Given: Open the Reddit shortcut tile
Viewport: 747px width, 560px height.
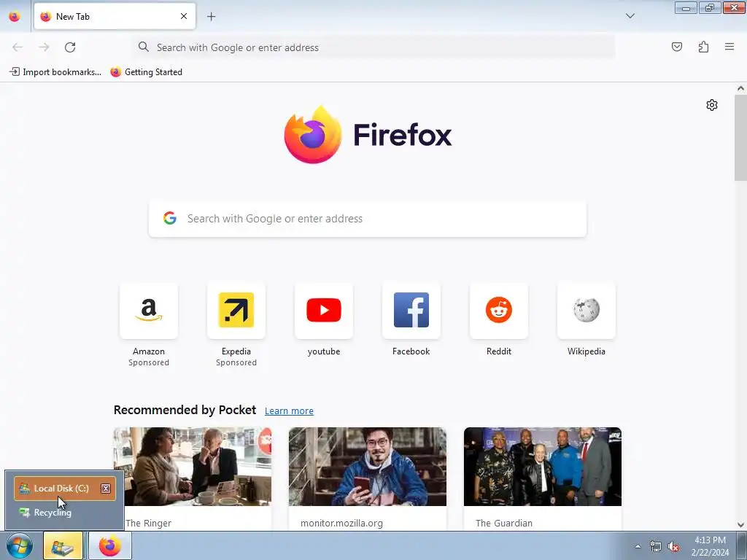Looking at the screenshot, I should pyautogui.click(x=499, y=311).
